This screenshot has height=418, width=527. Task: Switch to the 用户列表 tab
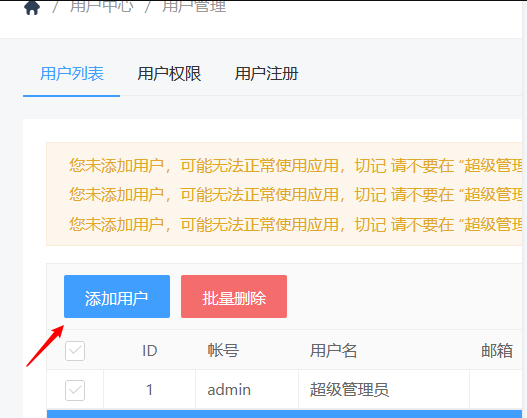(72, 74)
